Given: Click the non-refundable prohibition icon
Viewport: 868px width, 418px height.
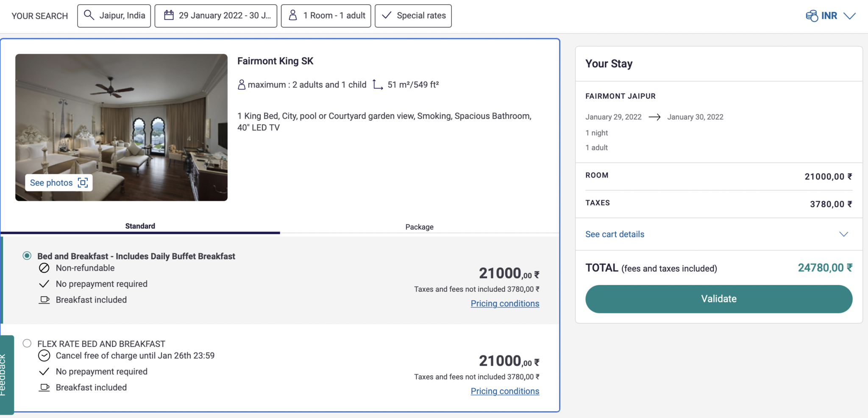Looking at the screenshot, I should 44,268.
